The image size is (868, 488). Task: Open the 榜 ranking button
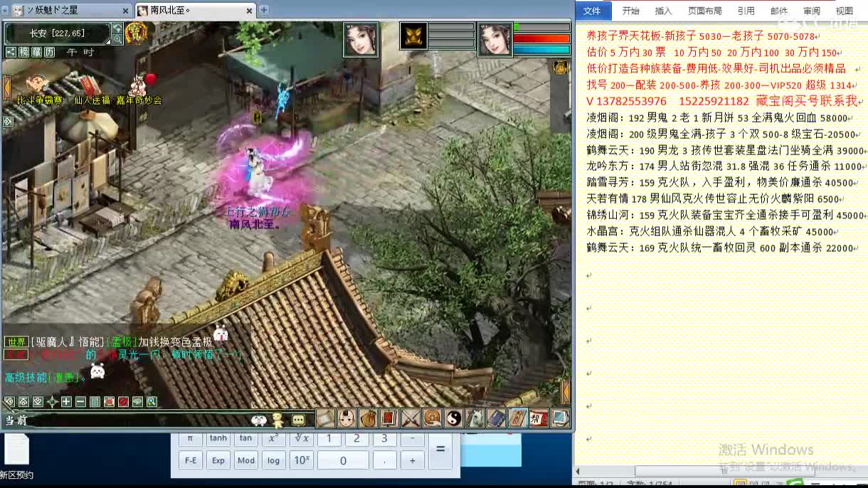[x=23, y=52]
